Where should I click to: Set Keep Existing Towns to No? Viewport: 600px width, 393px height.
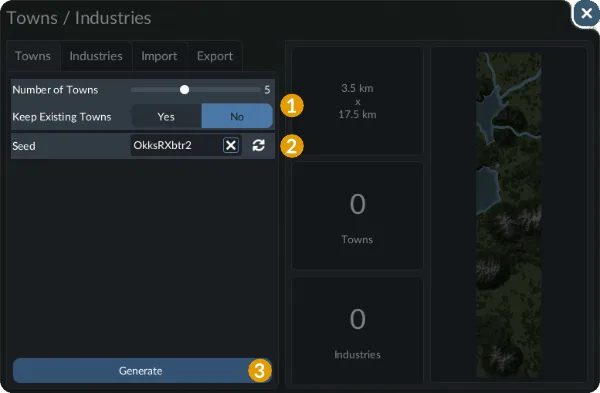click(237, 117)
